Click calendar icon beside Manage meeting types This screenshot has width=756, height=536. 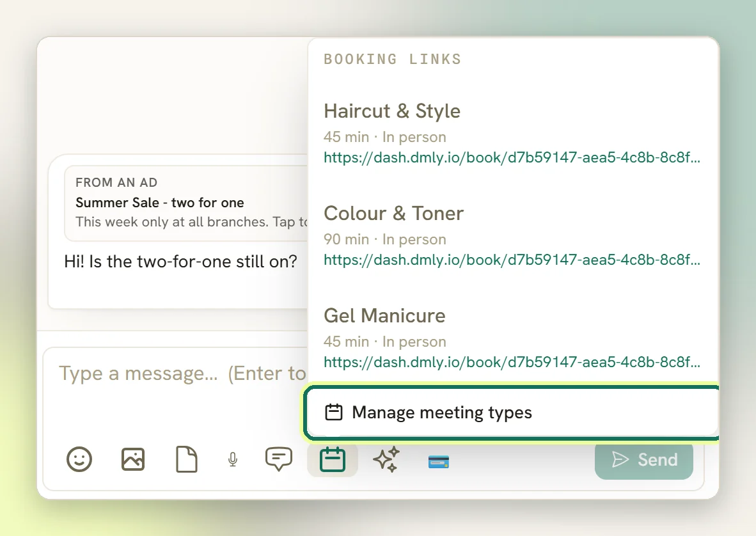click(x=334, y=413)
